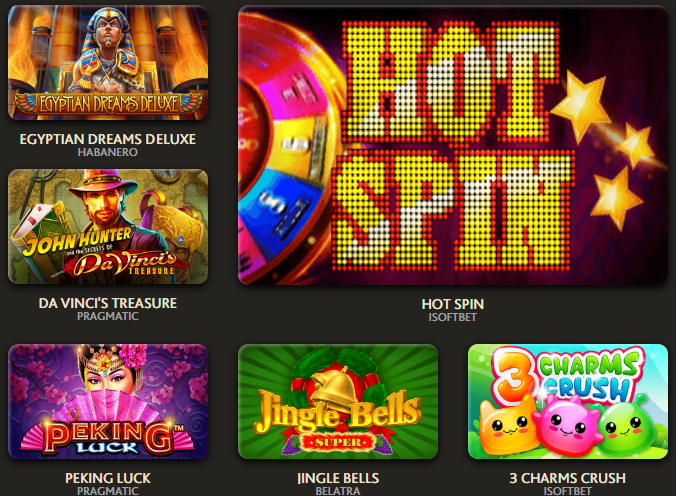This screenshot has width=676, height=496.
Task: Select ISOFTBET label under 3 Charms Crush
Action: pyautogui.click(x=568, y=491)
